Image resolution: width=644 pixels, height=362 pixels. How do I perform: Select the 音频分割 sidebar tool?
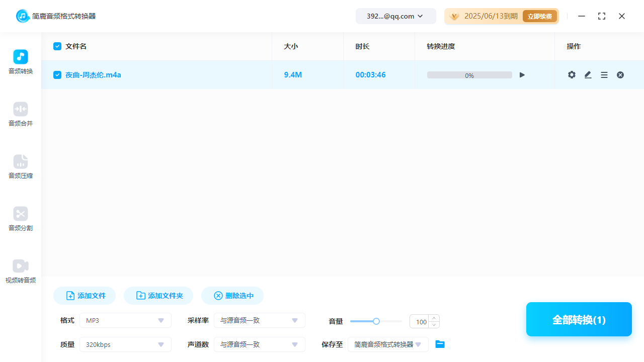20,219
